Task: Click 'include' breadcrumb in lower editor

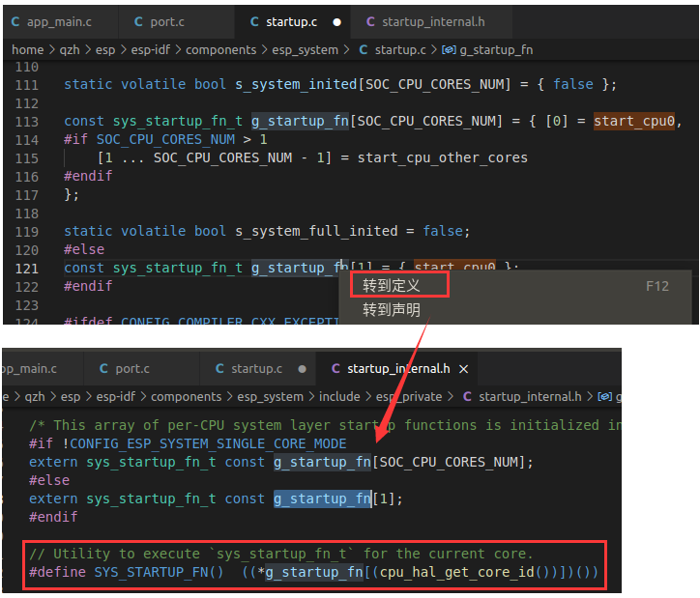Action: [x=339, y=396]
